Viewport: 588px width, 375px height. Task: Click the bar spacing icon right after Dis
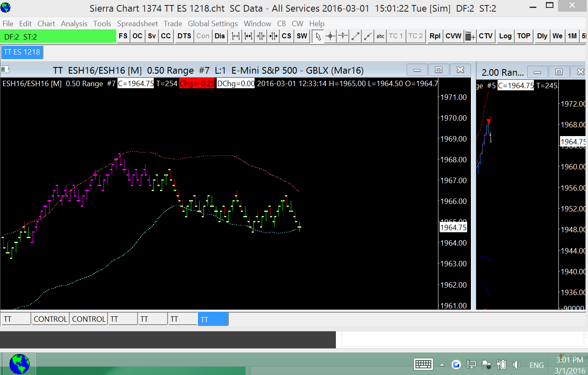click(236, 36)
